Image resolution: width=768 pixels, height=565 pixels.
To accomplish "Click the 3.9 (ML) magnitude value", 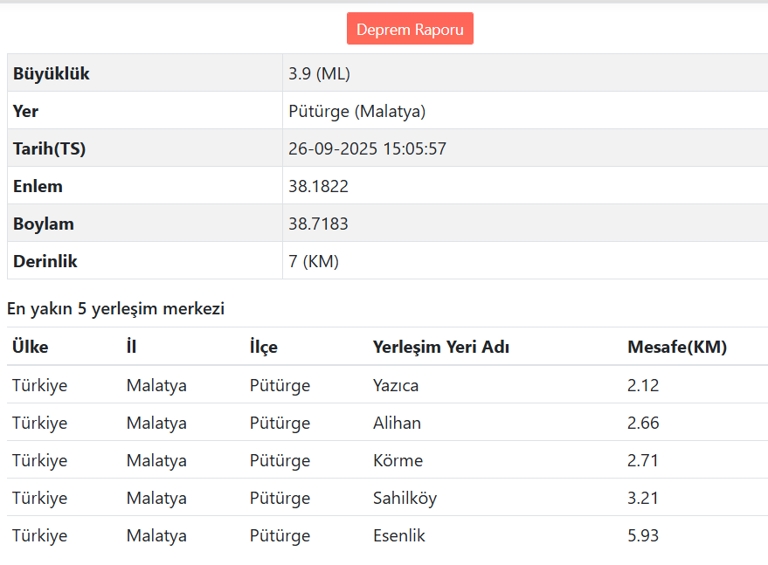I will click(x=319, y=74).
